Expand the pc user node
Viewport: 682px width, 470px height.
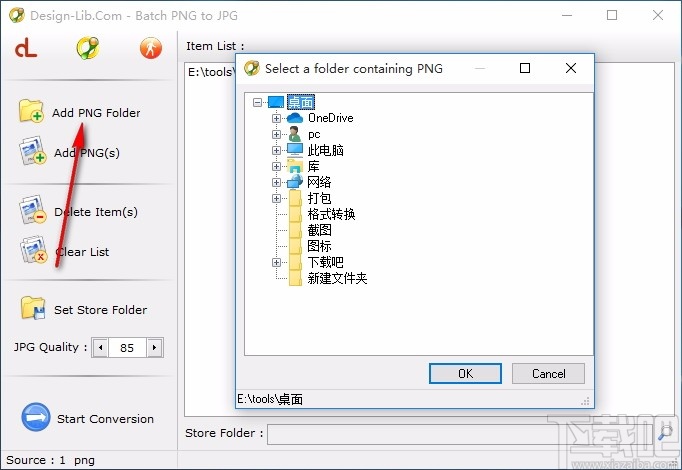click(x=276, y=134)
